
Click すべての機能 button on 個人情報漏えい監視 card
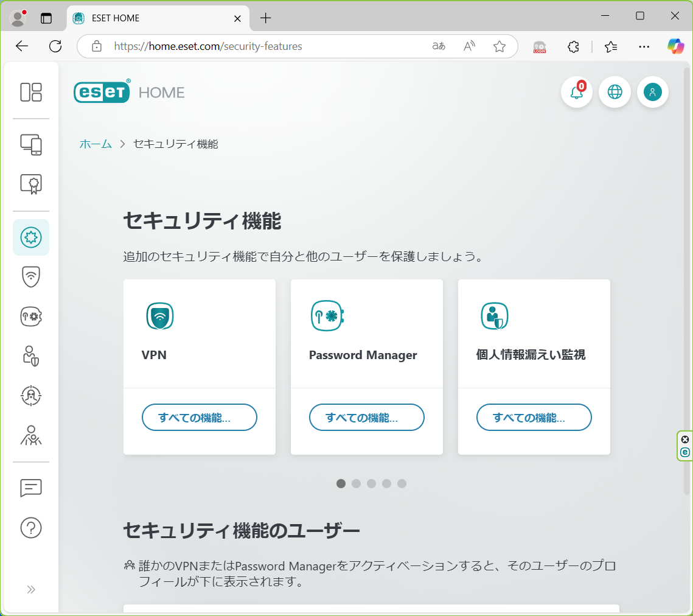[x=534, y=417]
